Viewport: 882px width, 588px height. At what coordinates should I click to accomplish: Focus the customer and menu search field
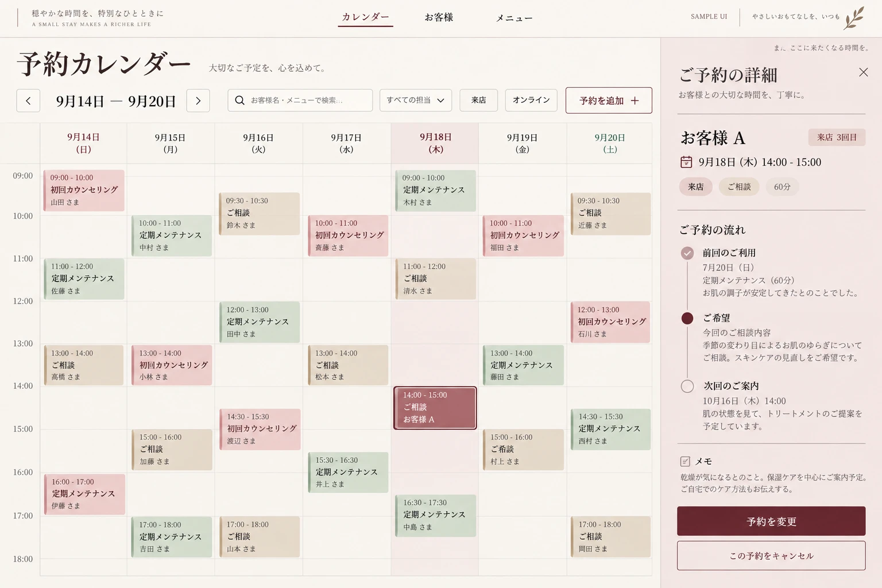tap(300, 100)
